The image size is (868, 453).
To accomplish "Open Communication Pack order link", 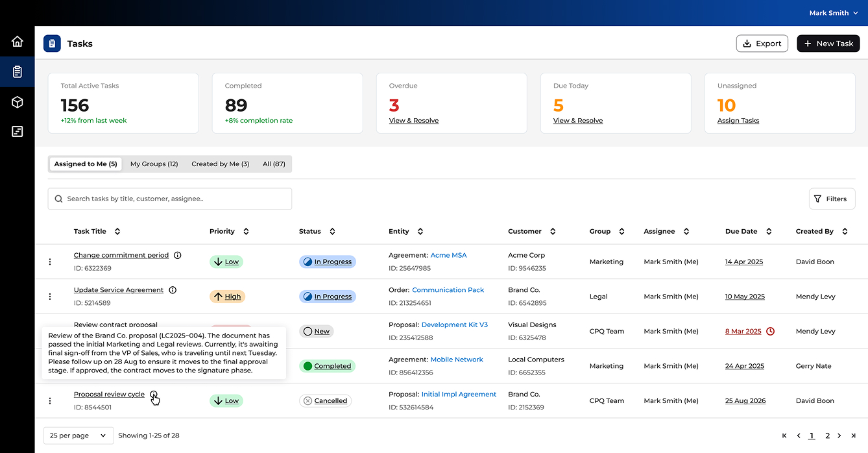I will click(x=448, y=290).
